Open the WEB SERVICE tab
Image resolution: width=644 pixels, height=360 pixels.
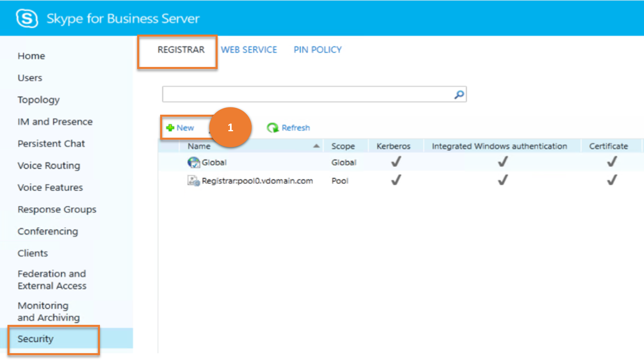(249, 50)
